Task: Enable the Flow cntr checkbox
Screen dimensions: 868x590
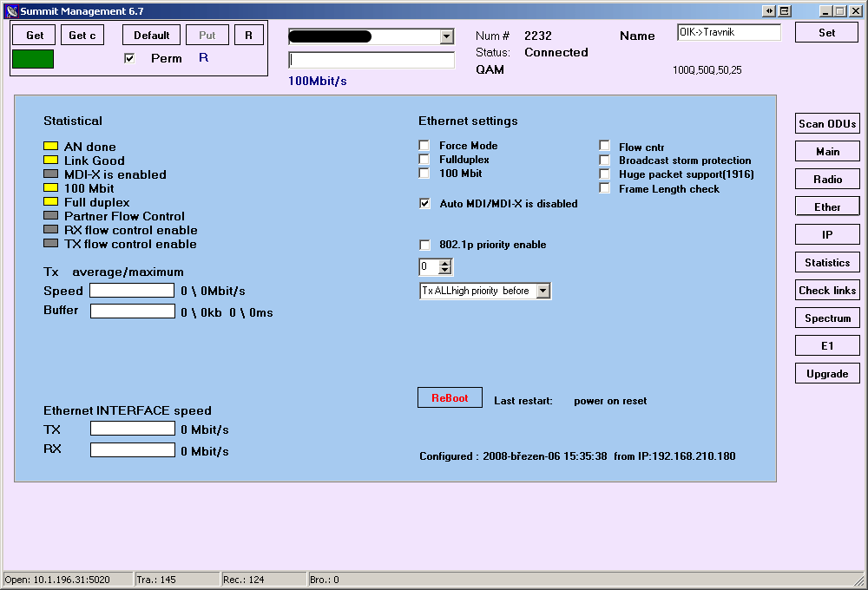Action: [x=604, y=146]
